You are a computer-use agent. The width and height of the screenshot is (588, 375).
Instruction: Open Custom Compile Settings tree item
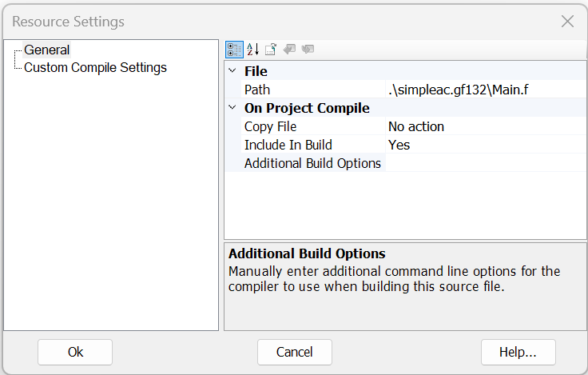point(95,68)
